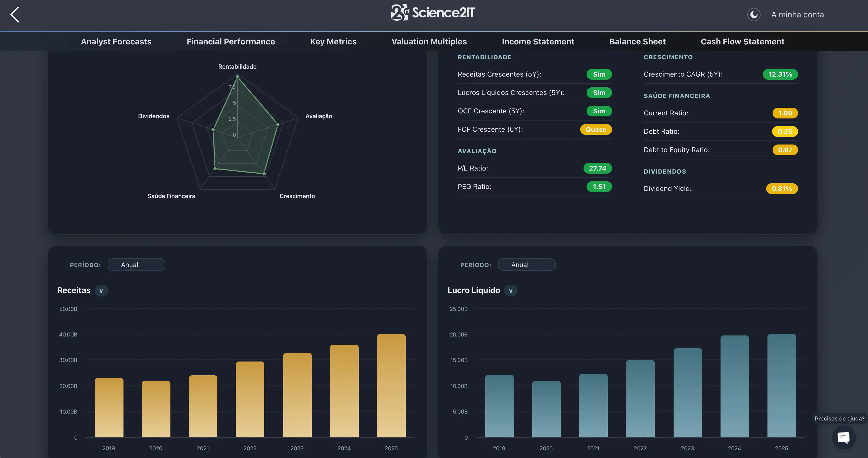Switch to the Analyst Forecasts tab
This screenshot has height=458, width=868.
coord(116,41)
